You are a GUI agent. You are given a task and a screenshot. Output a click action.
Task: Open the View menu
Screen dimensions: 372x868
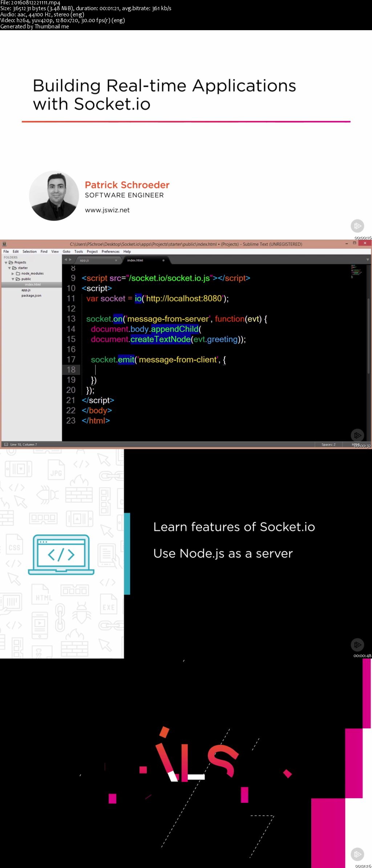tap(55, 251)
